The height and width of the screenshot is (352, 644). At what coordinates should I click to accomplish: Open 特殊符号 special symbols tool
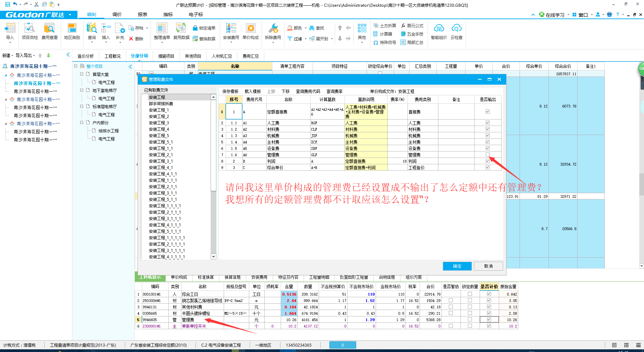pyautogui.click(x=385, y=43)
